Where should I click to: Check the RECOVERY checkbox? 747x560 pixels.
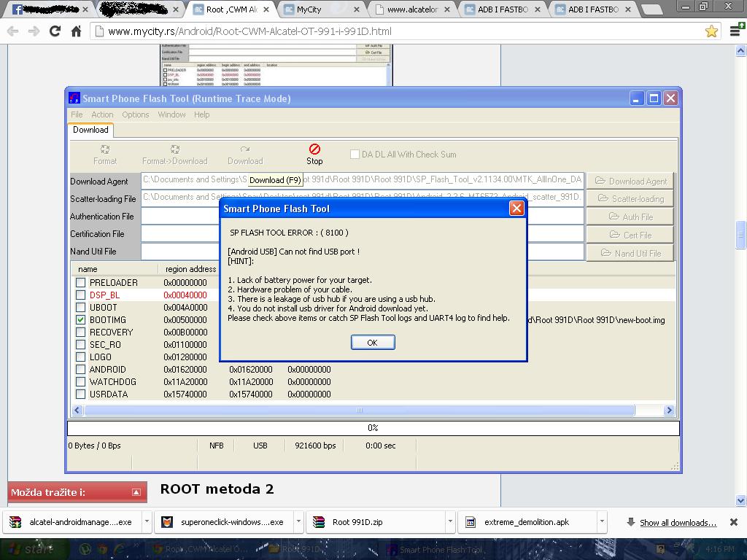click(80, 332)
